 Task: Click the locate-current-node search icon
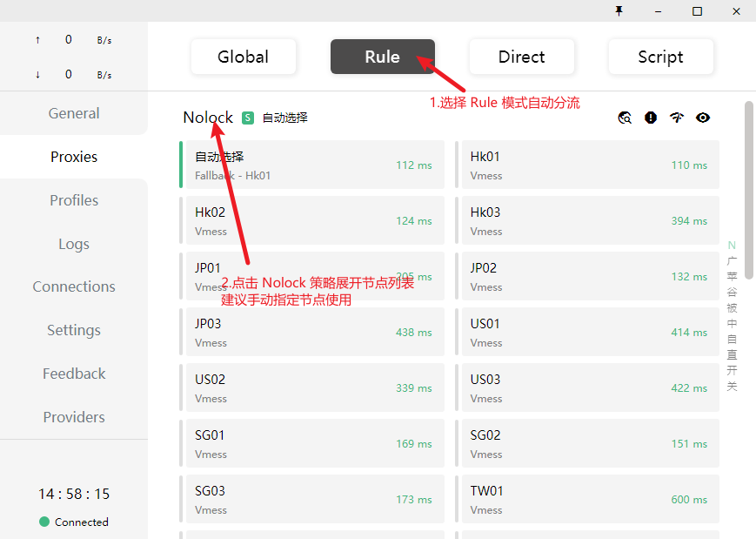[x=625, y=118]
